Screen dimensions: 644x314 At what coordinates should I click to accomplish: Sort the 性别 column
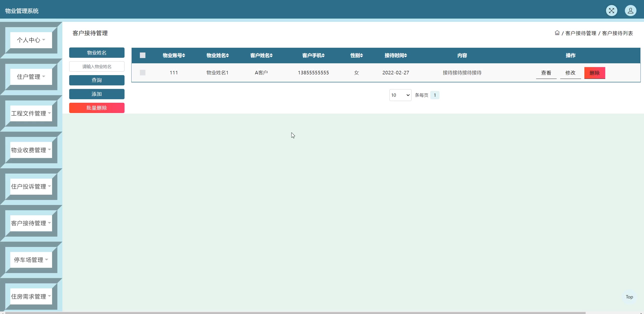click(361, 56)
